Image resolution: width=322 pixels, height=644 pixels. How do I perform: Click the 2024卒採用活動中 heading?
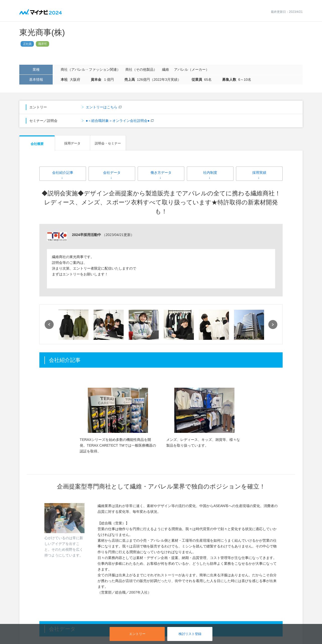pos(87,235)
